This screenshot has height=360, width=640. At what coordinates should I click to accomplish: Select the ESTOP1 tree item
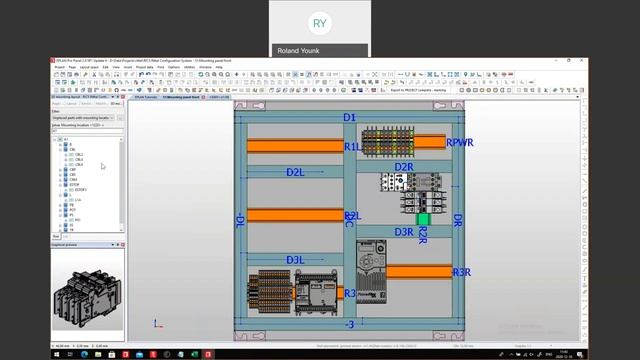coord(80,190)
